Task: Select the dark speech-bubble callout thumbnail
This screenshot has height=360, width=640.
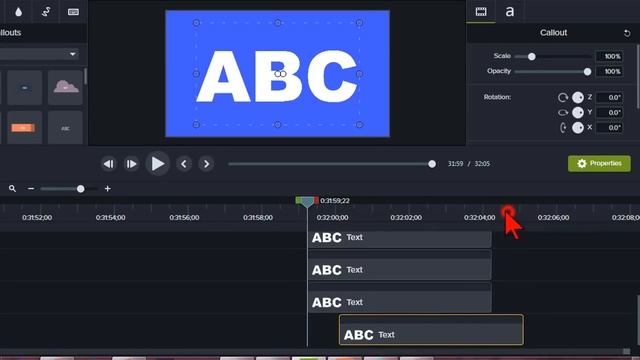Action: click(x=24, y=87)
